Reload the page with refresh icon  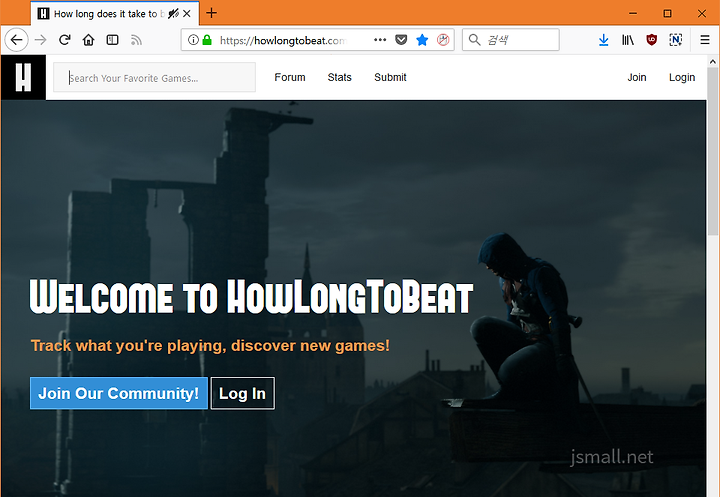tap(65, 40)
